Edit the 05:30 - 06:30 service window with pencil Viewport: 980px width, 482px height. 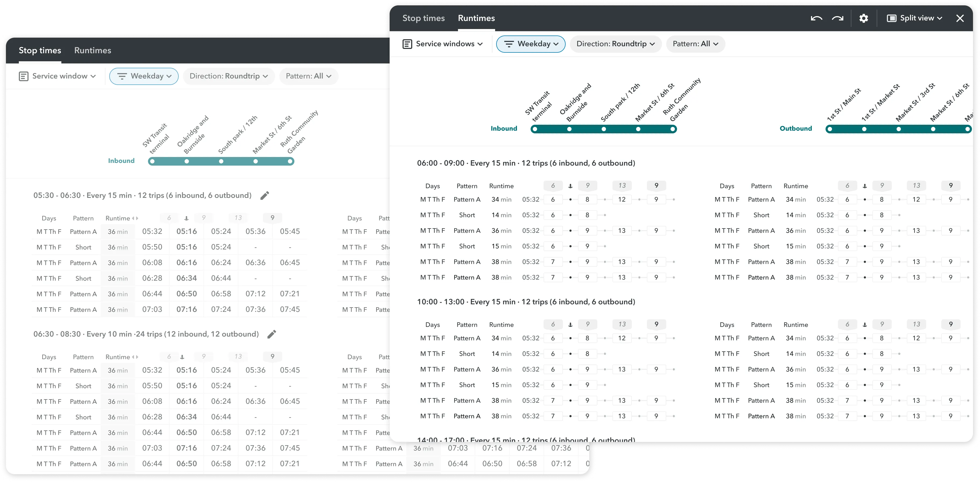click(x=265, y=195)
